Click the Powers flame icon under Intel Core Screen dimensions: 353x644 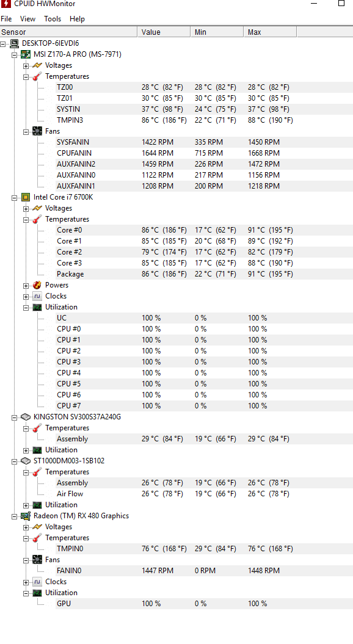tap(37, 285)
